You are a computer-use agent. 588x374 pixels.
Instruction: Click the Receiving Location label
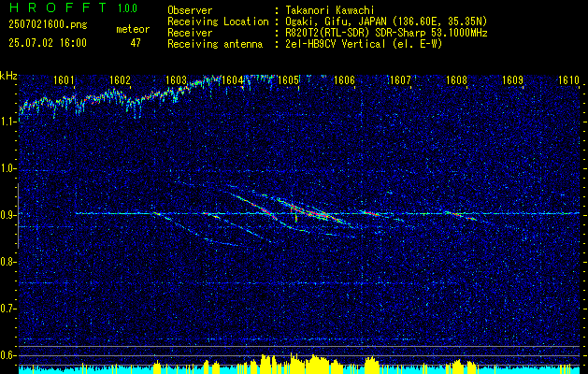coord(218,22)
